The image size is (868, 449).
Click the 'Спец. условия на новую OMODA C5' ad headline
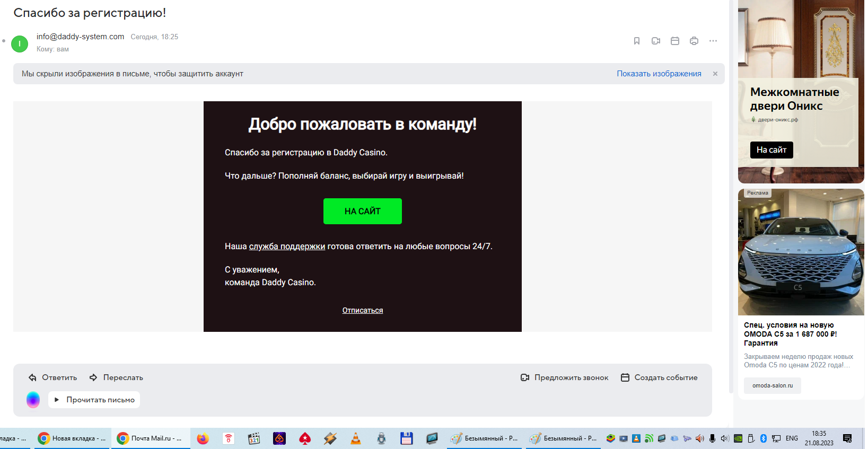point(791,334)
